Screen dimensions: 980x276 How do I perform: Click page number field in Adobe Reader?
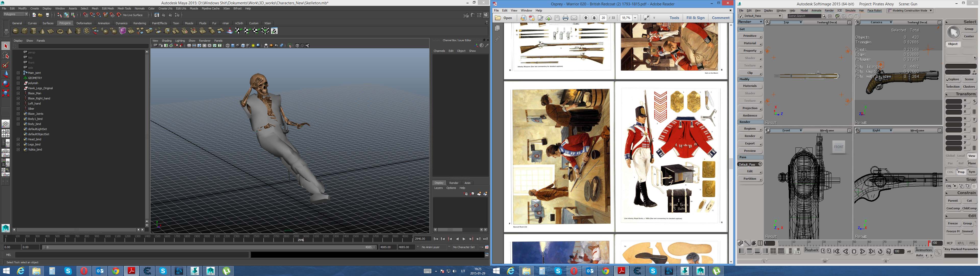603,18
